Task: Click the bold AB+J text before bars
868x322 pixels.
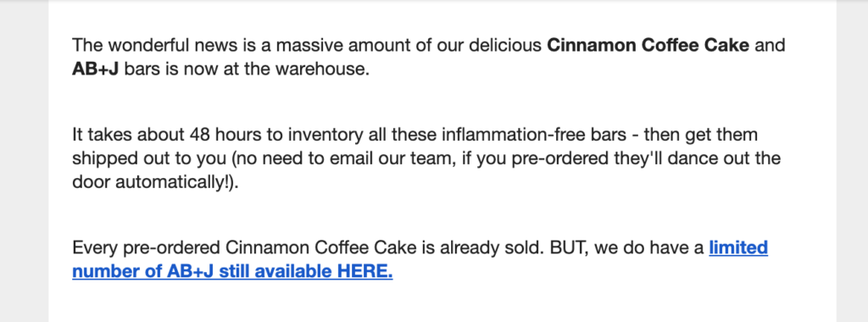Action: (95, 69)
